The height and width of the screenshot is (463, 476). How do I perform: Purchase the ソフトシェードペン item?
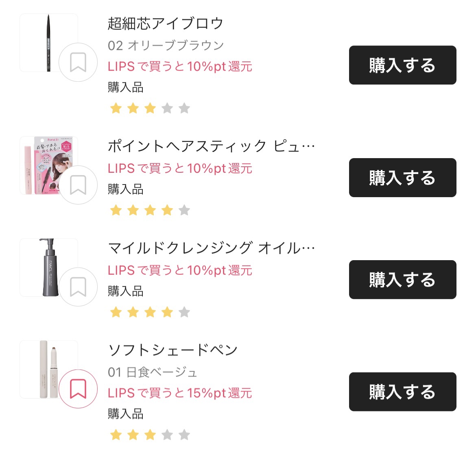point(402,392)
